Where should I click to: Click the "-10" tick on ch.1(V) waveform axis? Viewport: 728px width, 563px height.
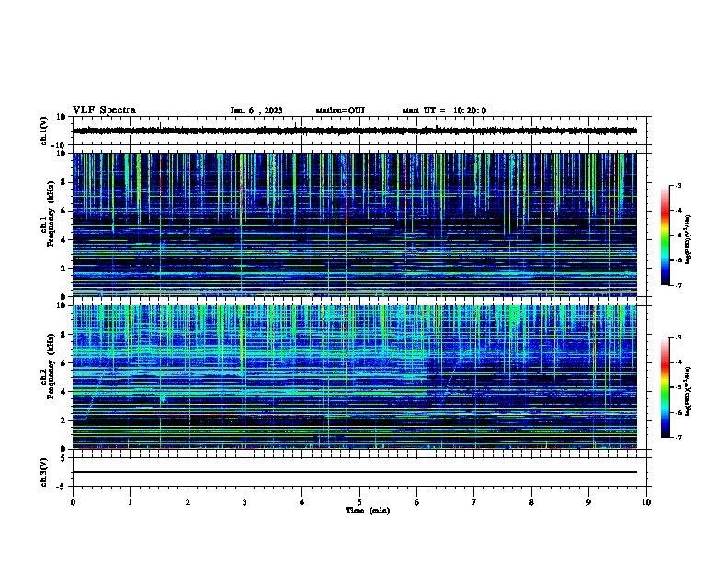(60, 145)
